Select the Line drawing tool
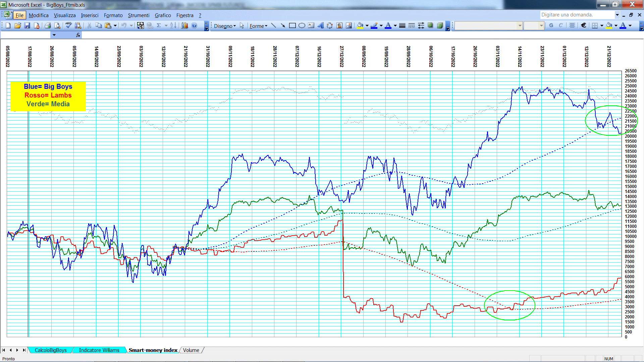 pyautogui.click(x=273, y=25)
